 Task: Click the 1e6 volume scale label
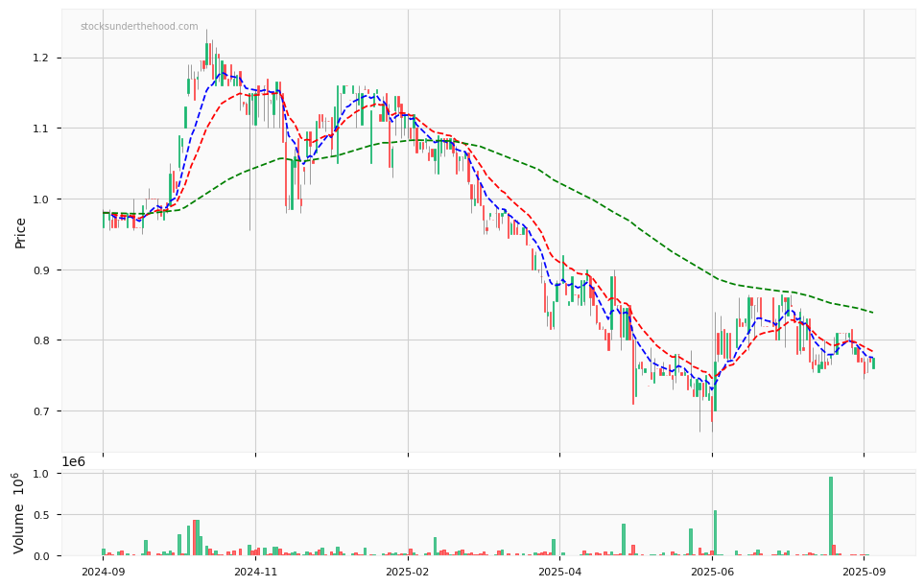point(74,462)
